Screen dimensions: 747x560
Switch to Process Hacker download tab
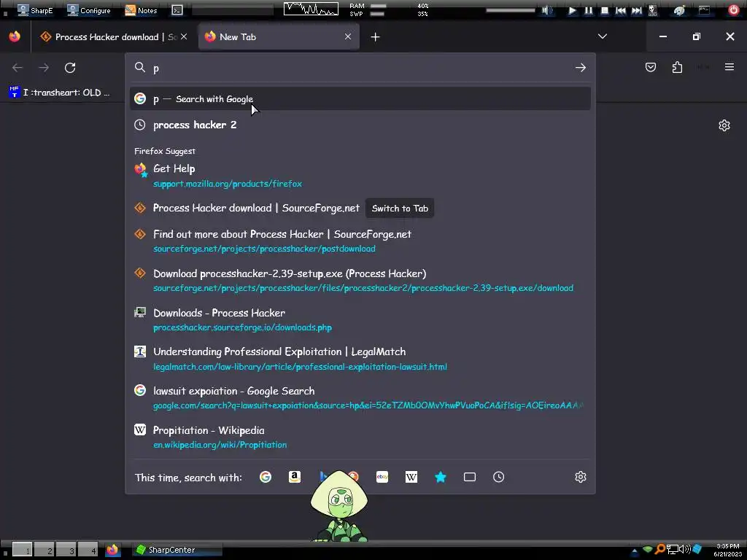tap(109, 36)
